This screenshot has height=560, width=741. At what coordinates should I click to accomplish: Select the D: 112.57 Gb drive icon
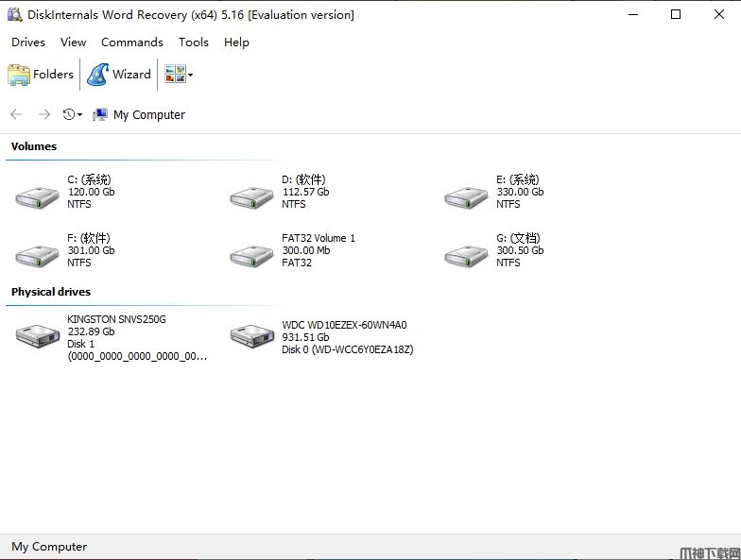pos(251,197)
